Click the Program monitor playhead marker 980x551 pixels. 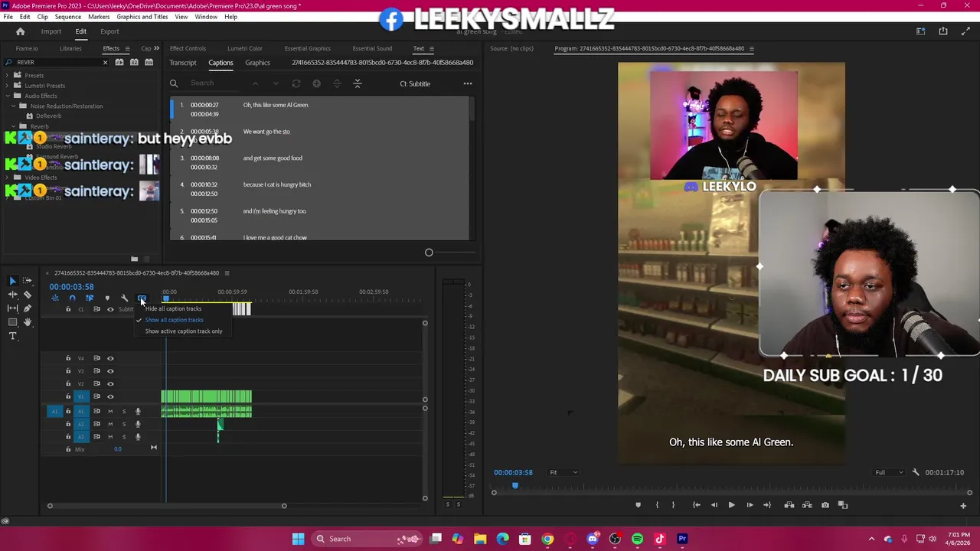(x=514, y=485)
